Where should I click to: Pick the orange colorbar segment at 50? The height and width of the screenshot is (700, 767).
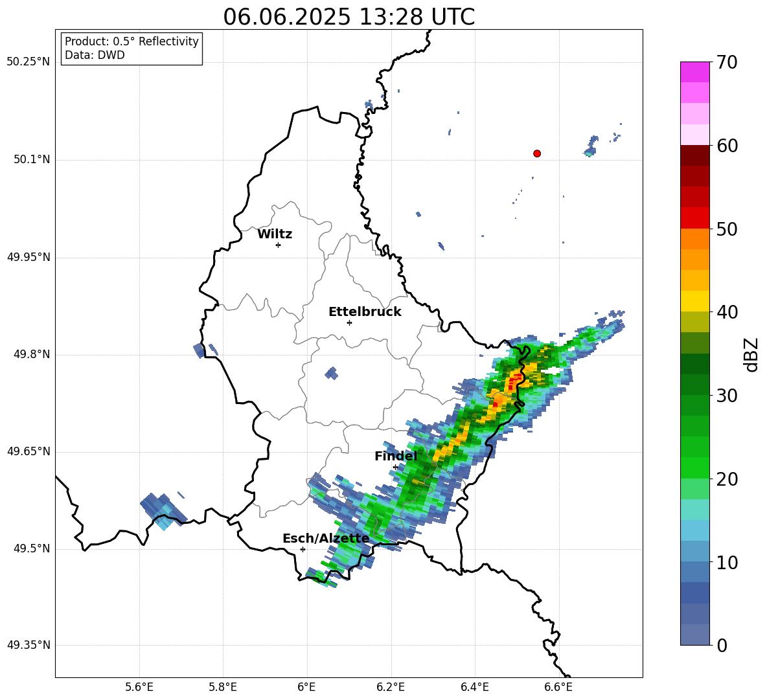pos(694,238)
